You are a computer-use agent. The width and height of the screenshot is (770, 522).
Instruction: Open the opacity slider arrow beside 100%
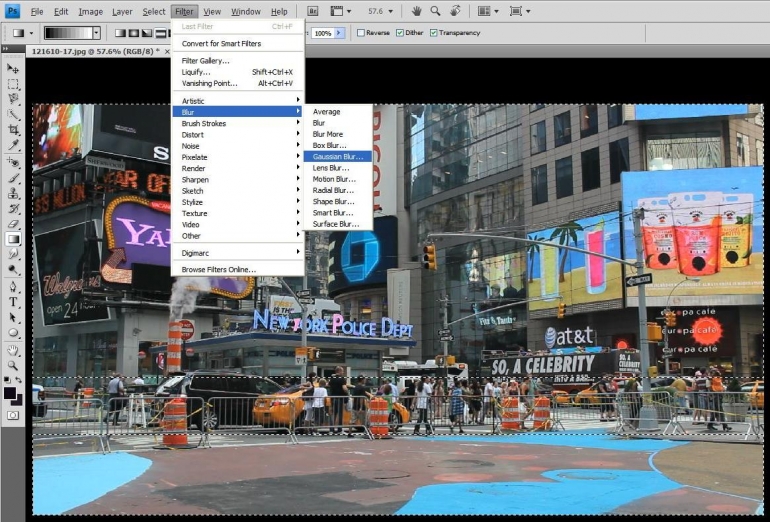coord(339,33)
